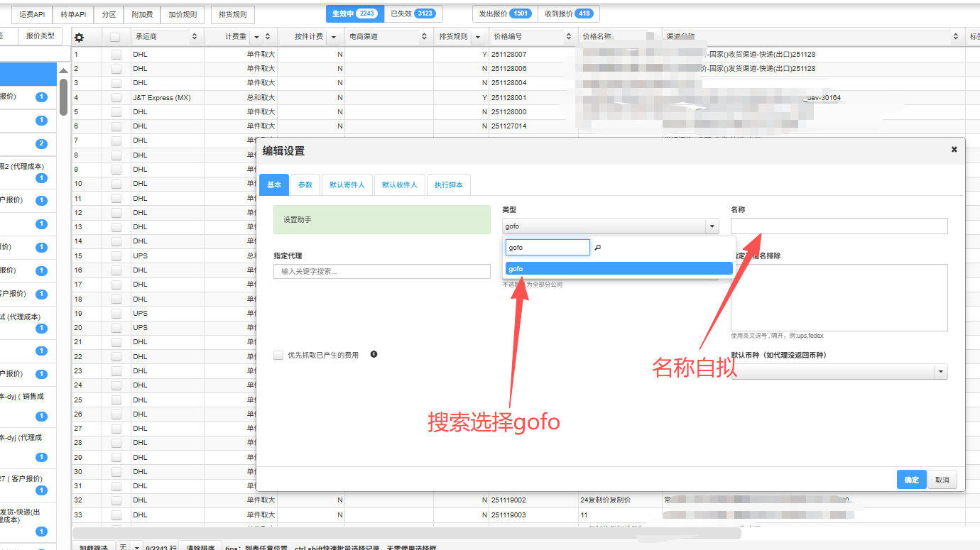Image resolution: width=980 pixels, height=550 pixels.
Task: Open the 无 filter dropdown in the bottom bar
Action: 136,547
